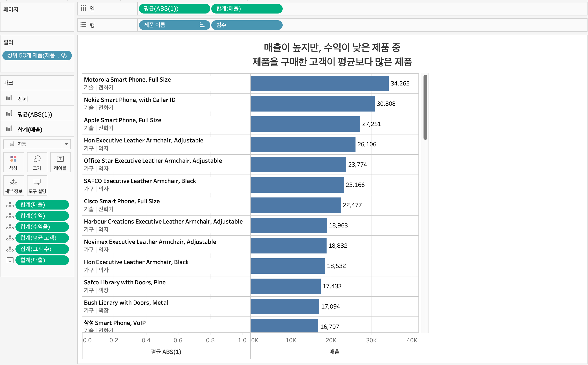
Task: Open the Size (크기) marks card button
Action: [37, 162]
